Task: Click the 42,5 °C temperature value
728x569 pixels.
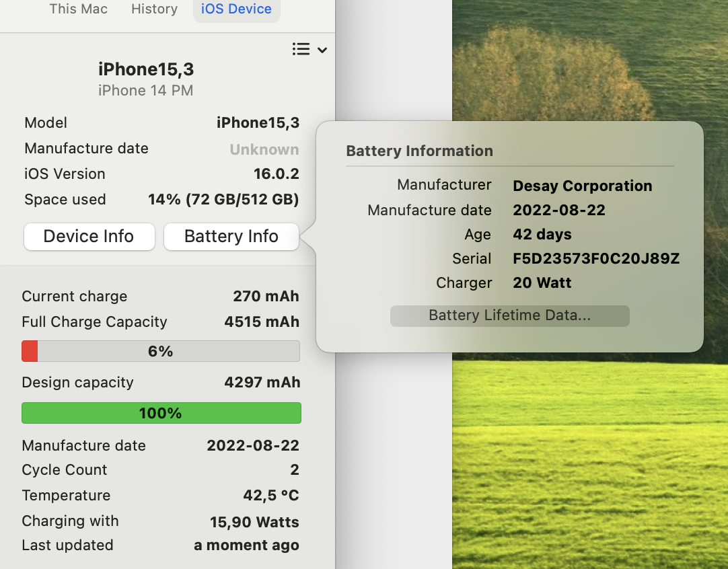Action: click(271, 495)
